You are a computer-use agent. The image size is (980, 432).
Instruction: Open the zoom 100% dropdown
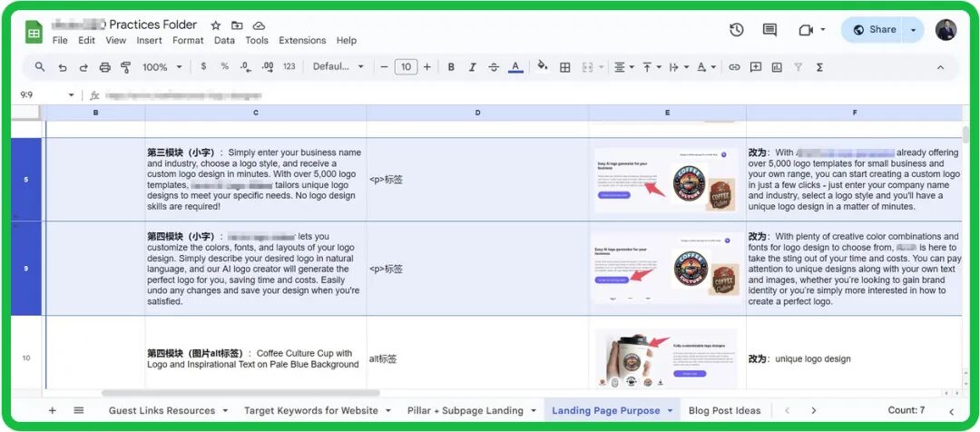(162, 67)
